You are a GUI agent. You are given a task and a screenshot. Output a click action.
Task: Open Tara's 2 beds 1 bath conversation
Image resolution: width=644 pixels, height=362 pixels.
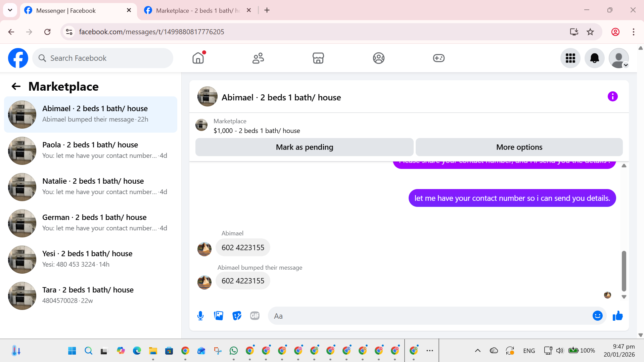[x=91, y=296]
